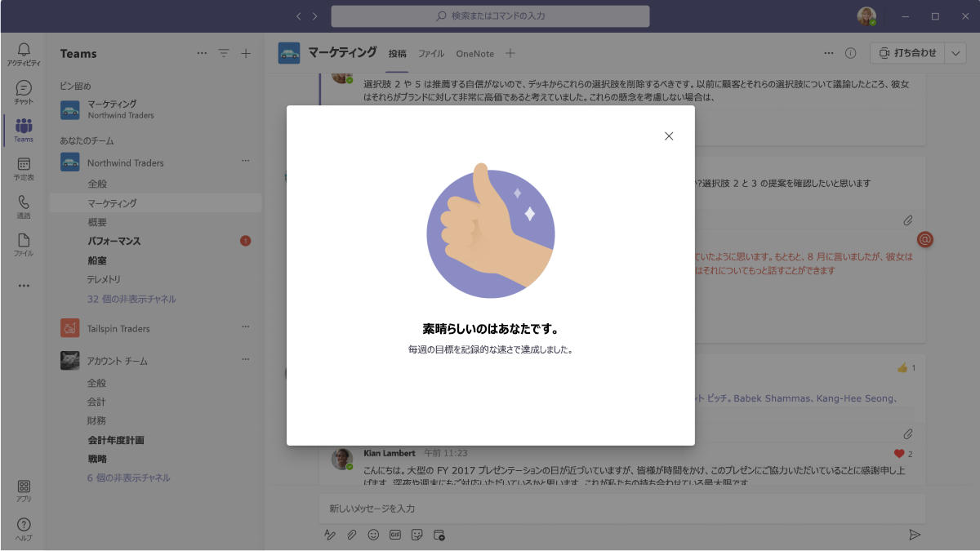Open more options for Tailspin Traders
The height and width of the screenshot is (551, 980).
(245, 327)
